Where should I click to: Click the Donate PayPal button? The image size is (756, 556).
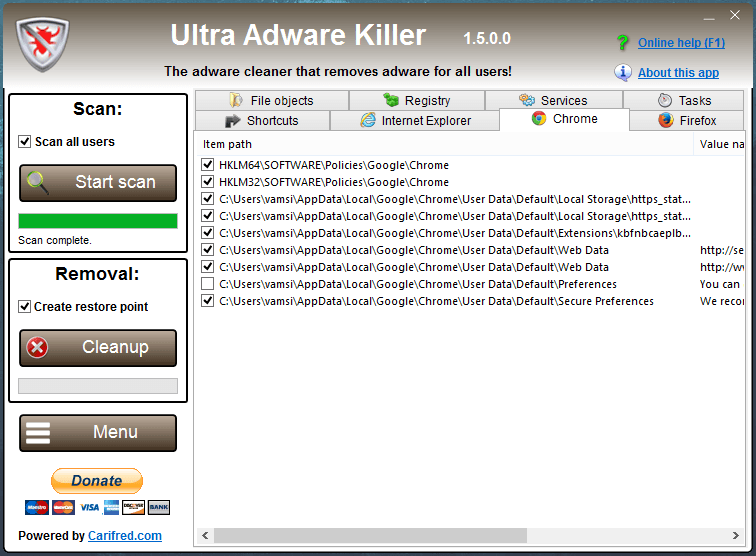pos(97,481)
